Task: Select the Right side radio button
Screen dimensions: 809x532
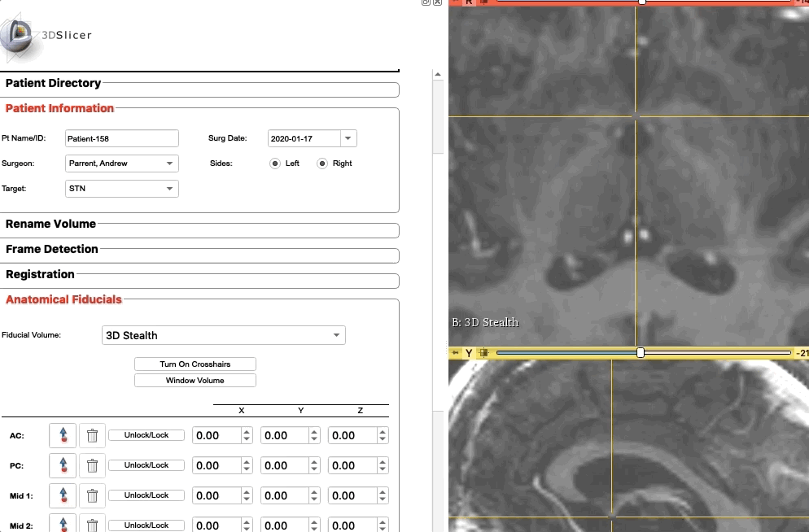Action: click(322, 164)
